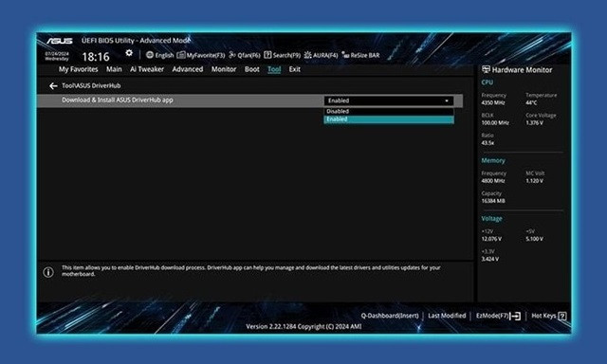Choose Disabled in the dropdown list
The height and width of the screenshot is (364, 607).
point(389,112)
